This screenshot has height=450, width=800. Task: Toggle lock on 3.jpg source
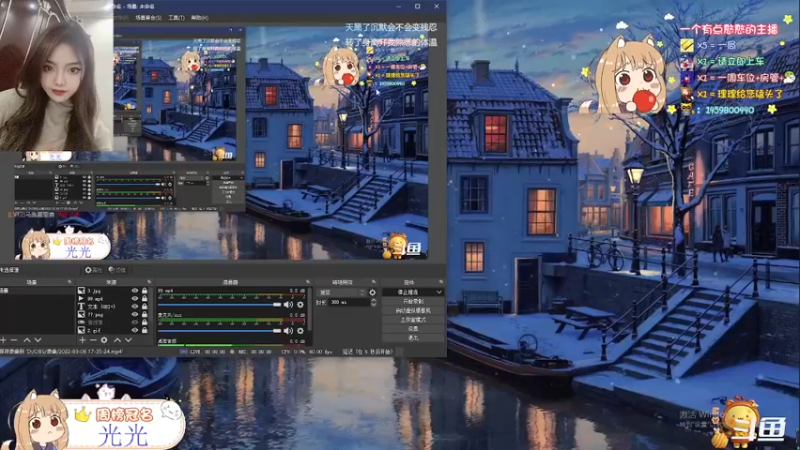click(x=144, y=291)
